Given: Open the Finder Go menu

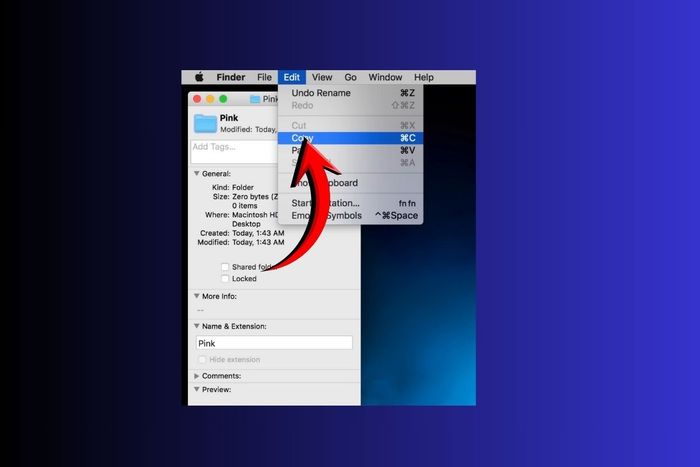Looking at the screenshot, I should [350, 77].
